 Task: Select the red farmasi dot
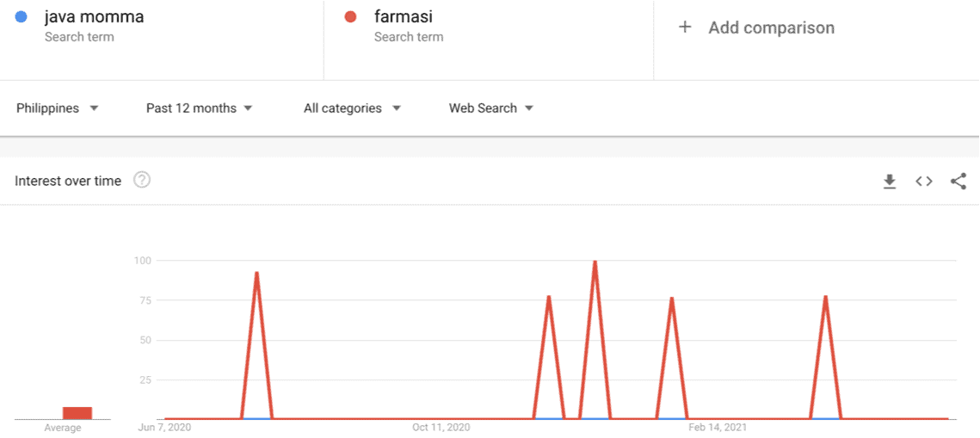tap(351, 17)
